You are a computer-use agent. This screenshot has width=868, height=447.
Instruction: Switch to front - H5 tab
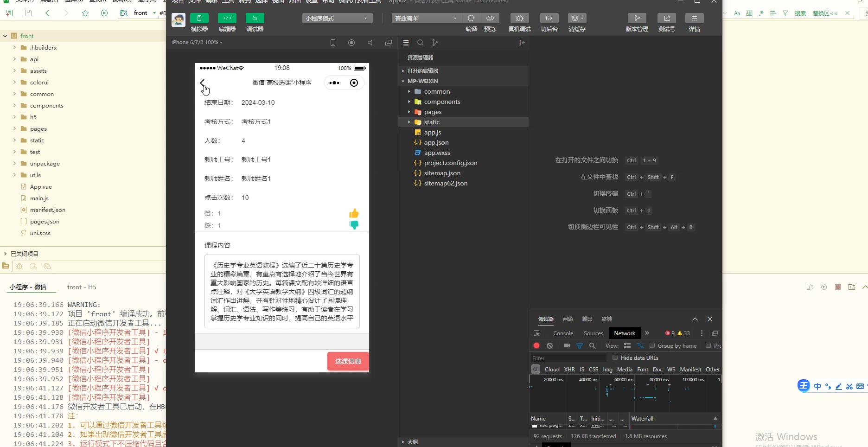[82, 287]
